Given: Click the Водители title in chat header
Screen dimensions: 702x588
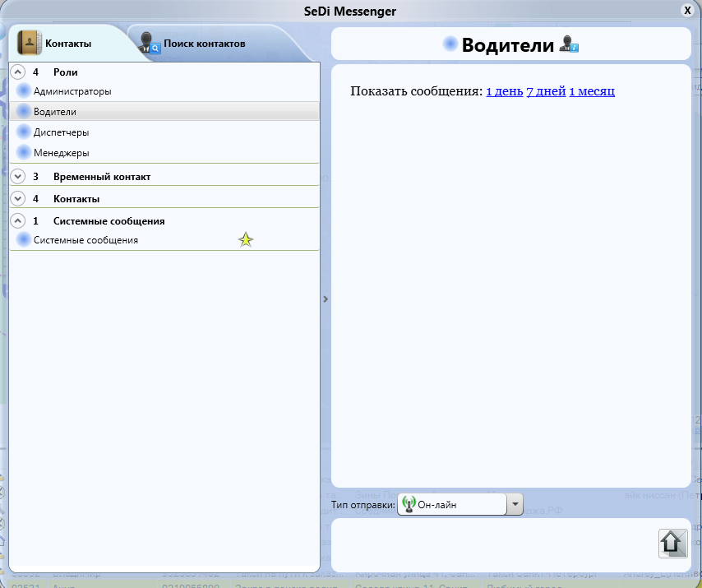Looking at the screenshot, I should 508,44.
